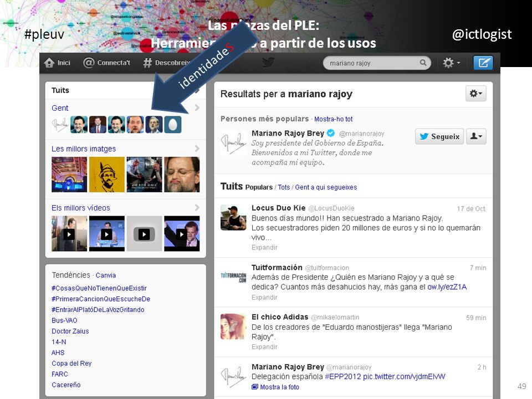Click the Segueix follow button
The width and height of the screenshot is (532, 399).
click(x=439, y=136)
